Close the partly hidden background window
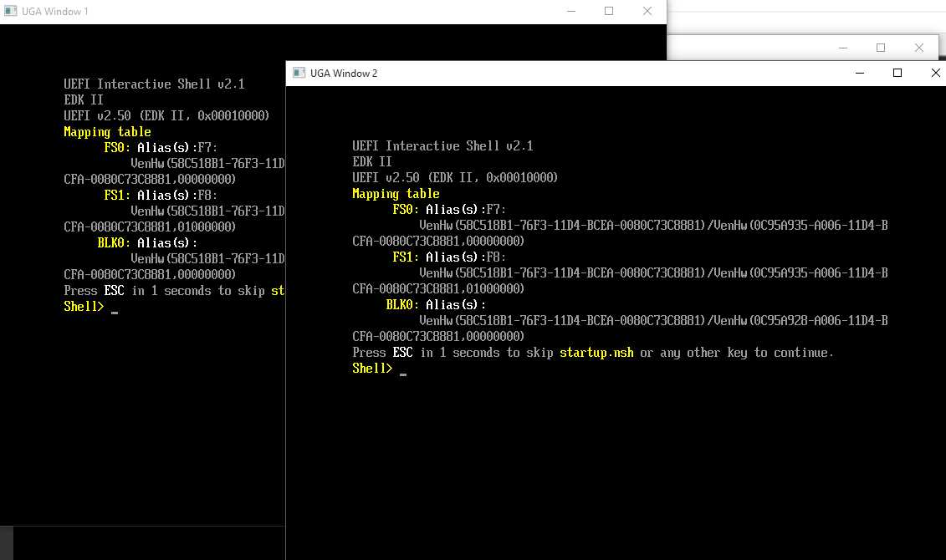 [919, 48]
